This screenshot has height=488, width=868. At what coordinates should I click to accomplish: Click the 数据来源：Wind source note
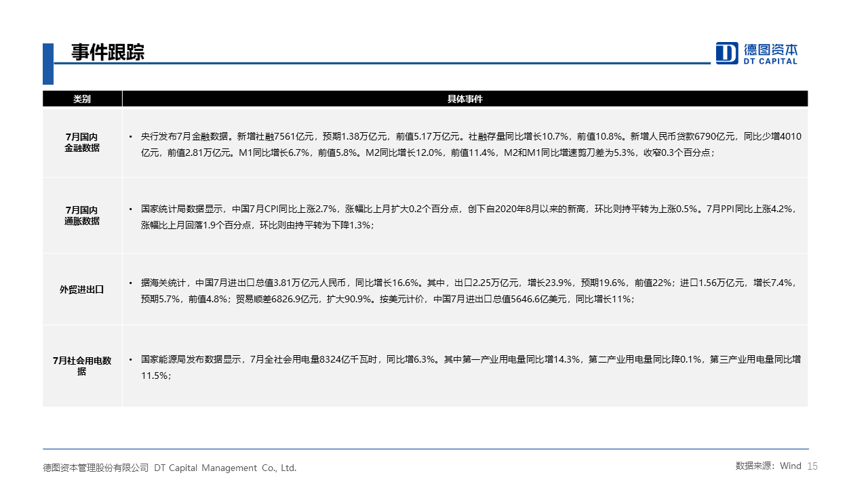768,466
